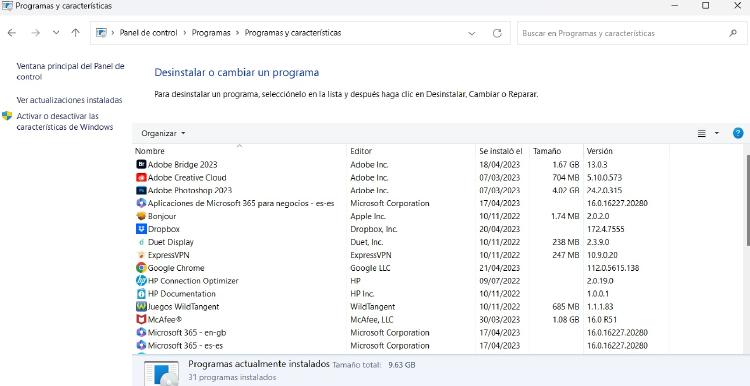This screenshot has height=386, width=750.
Task: Open help with the blue question icon
Action: [x=738, y=133]
